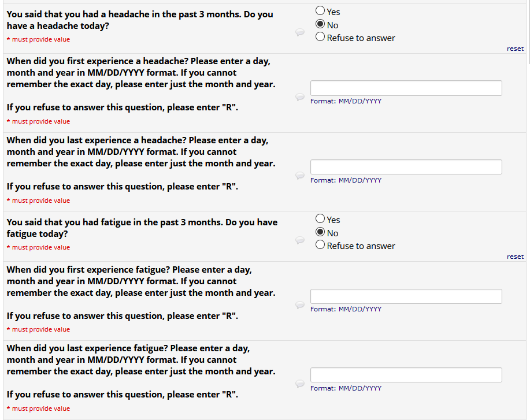The width and height of the screenshot is (530, 420).
Task: Open comment balloon for fatigue today question
Action: pyautogui.click(x=300, y=240)
